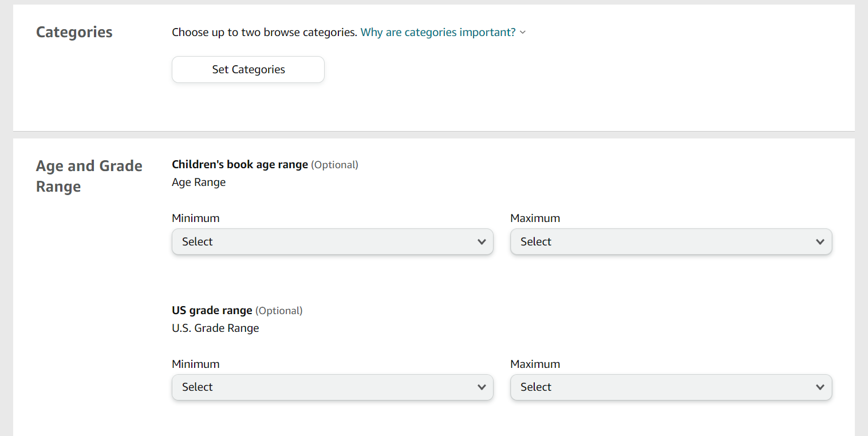This screenshot has height=436, width=868.
Task: Click chevron icon on Grade Range Minimum select
Action: pyautogui.click(x=482, y=387)
